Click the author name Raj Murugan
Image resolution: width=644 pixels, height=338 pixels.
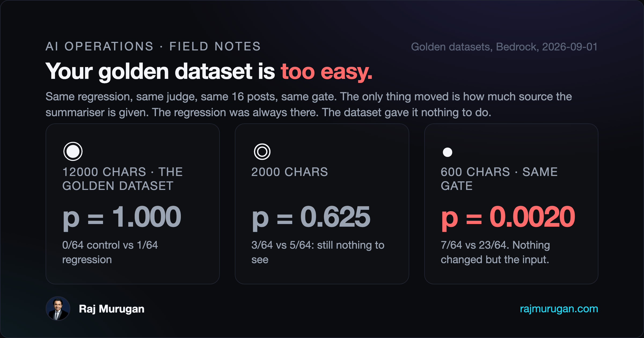pyautogui.click(x=112, y=309)
